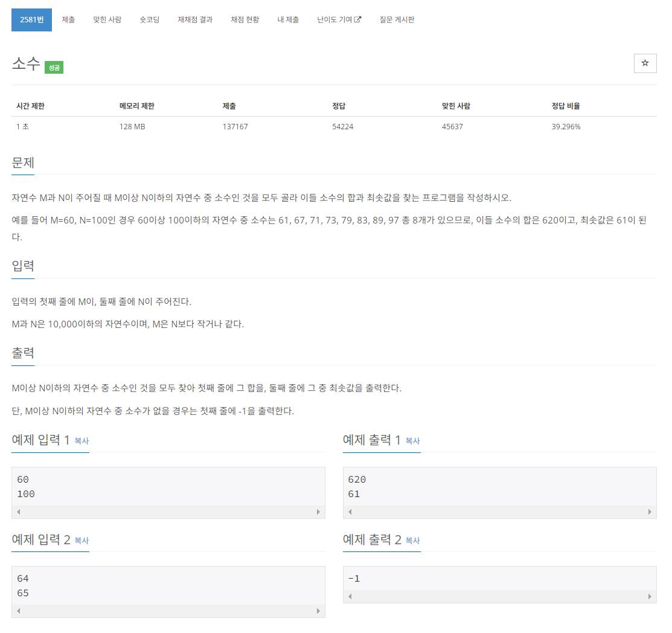672x633 pixels.
Task: Click the sample output value -1
Action: click(354, 579)
